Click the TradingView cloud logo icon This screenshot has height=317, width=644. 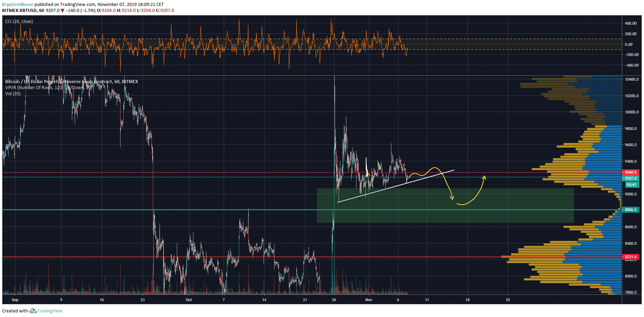click(33, 311)
